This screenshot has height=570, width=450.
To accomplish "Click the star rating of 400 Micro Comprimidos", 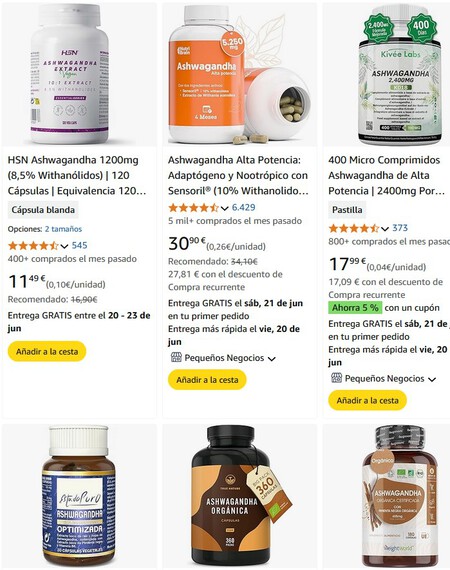I will (354, 228).
